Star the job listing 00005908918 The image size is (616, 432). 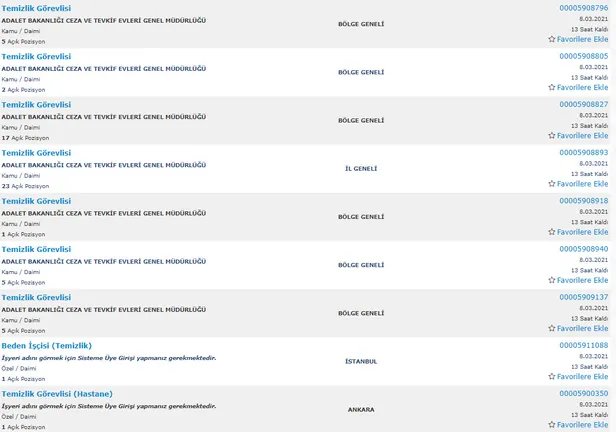click(x=552, y=232)
